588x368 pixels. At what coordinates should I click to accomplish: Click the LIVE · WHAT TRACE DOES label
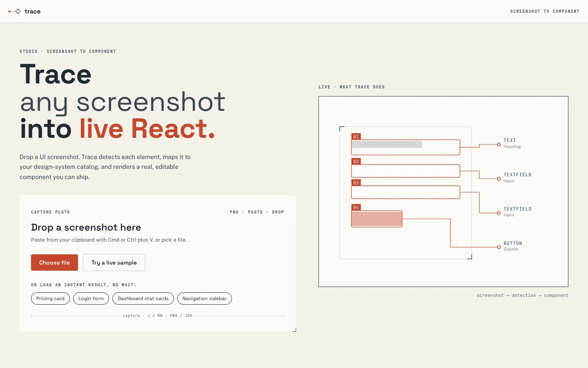pyautogui.click(x=352, y=87)
